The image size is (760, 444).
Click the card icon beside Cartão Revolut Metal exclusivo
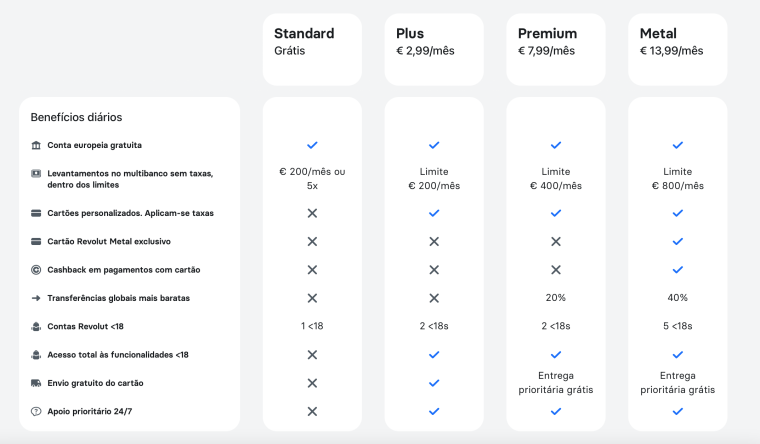pos(36,241)
